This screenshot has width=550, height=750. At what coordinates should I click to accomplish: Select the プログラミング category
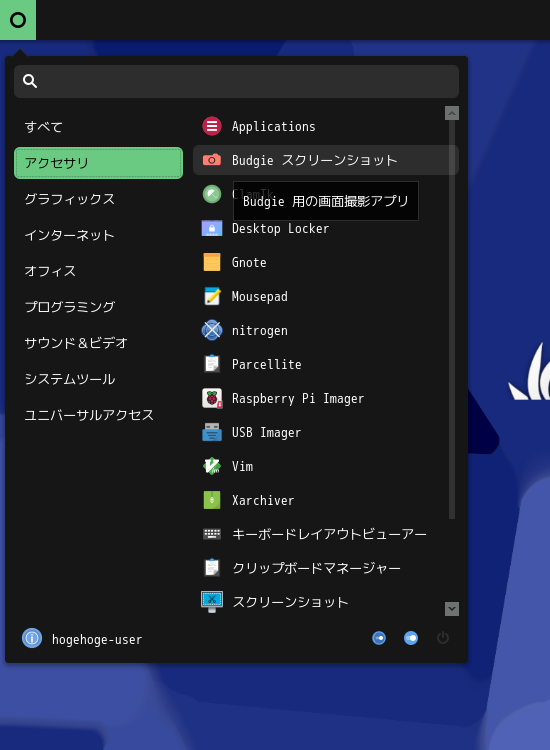coord(99,307)
